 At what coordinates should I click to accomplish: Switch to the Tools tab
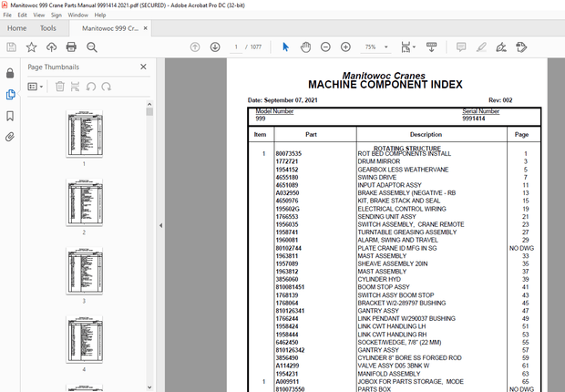pyautogui.click(x=48, y=28)
